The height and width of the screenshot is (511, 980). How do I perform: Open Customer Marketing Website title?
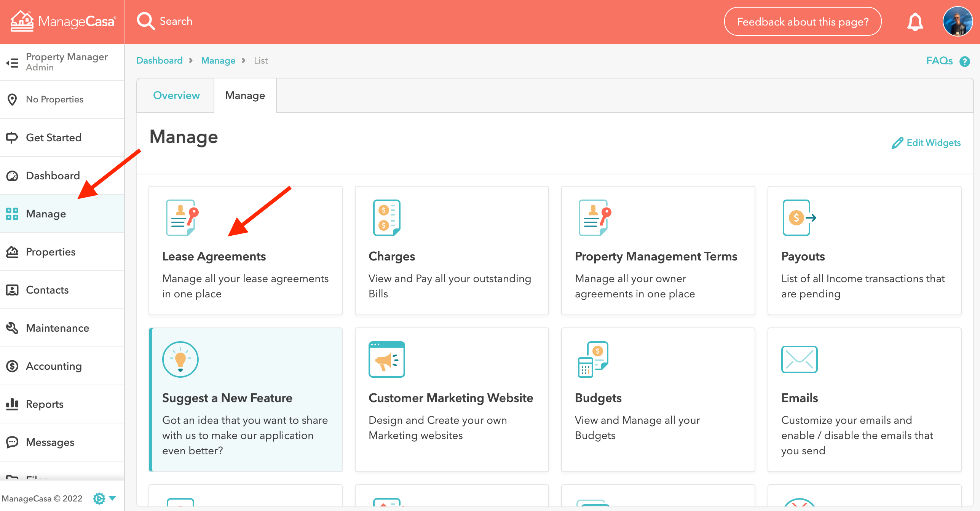pyautogui.click(x=451, y=398)
